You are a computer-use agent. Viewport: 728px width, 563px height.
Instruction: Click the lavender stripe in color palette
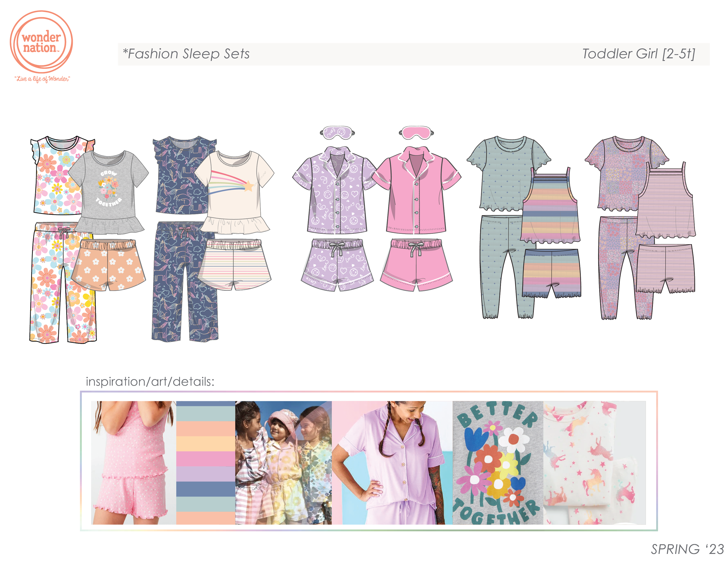click(x=205, y=474)
